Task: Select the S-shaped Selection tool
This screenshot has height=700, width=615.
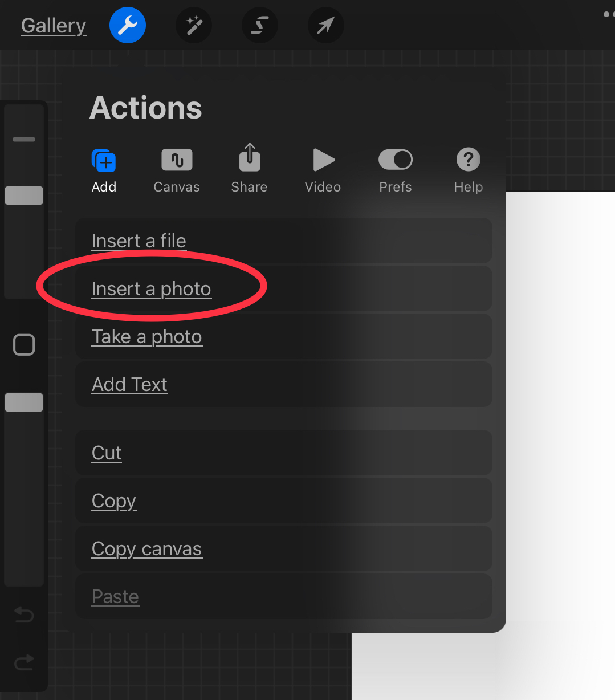Action: coord(259,25)
